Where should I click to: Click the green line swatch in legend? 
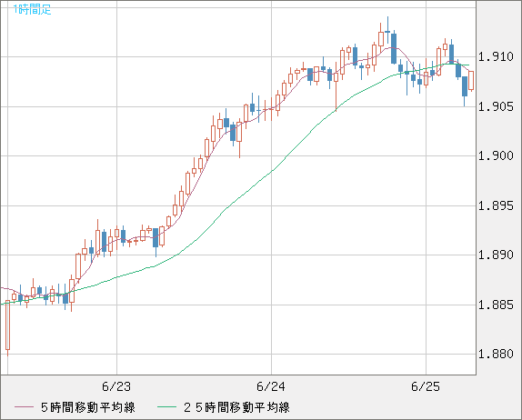[166, 407]
